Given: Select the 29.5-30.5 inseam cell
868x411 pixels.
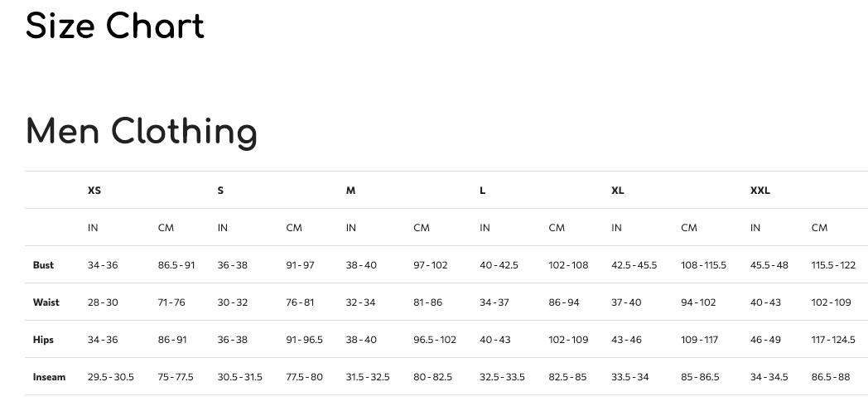Looking at the screenshot, I should point(111,377).
